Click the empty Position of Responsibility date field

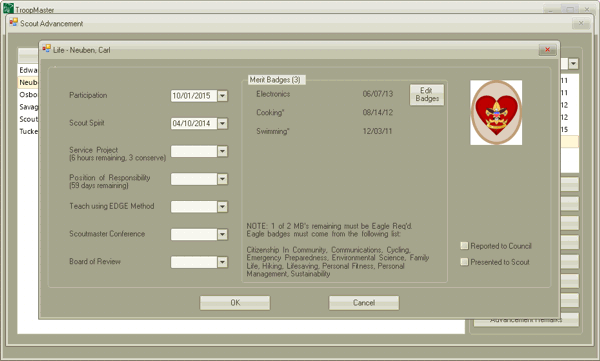point(194,179)
